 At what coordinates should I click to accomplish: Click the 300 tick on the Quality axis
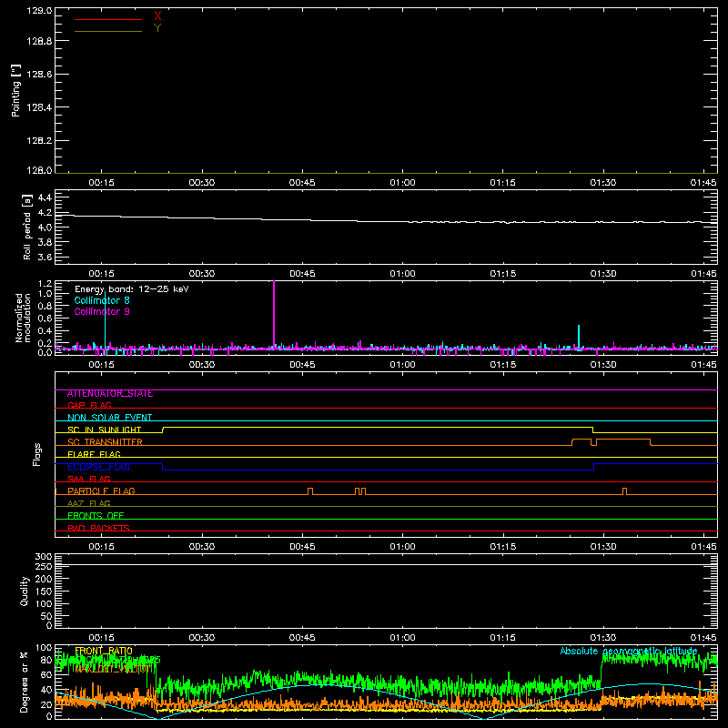(x=44, y=557)
